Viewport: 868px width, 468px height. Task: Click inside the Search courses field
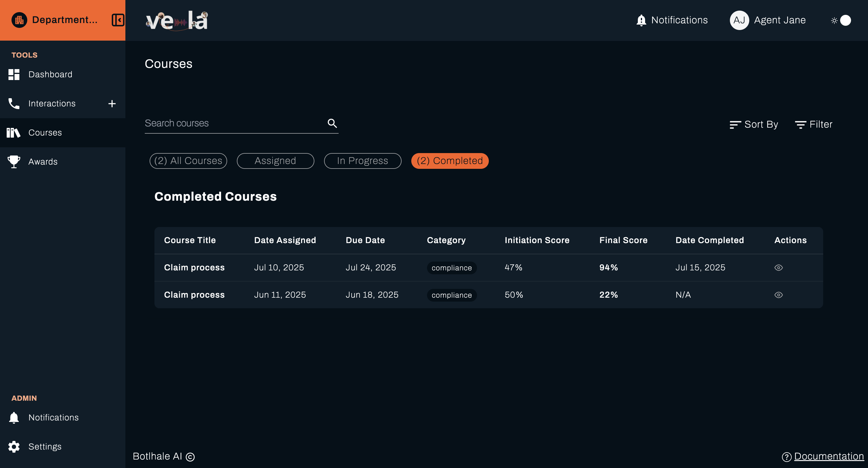pyautogui.click(x=219, y=123)
